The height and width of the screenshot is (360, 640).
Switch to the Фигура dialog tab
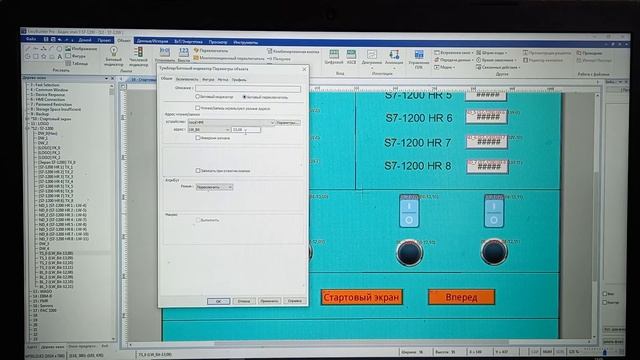(208, 80)
